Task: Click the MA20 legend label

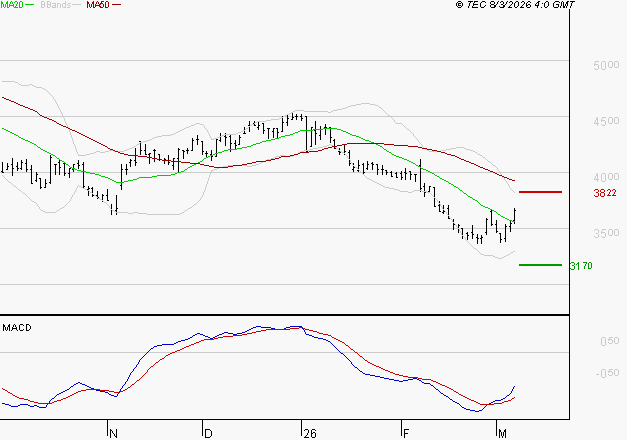Action: (x=12, y=5)
